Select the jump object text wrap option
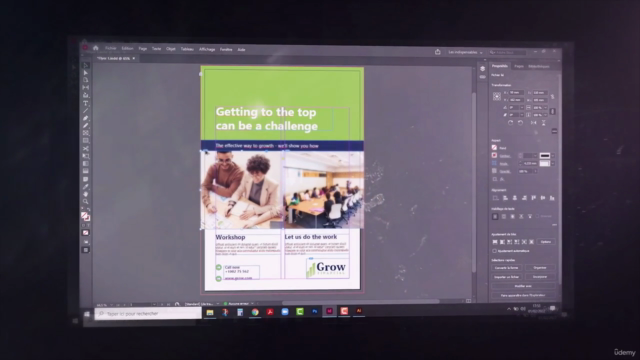The image size is (640, 360). [x=521, y=216]
